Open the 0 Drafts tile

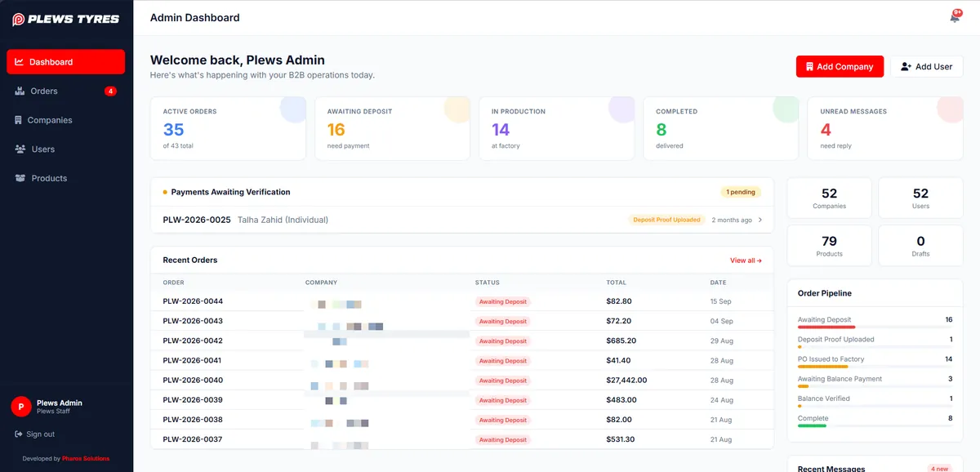click(920, 246)
